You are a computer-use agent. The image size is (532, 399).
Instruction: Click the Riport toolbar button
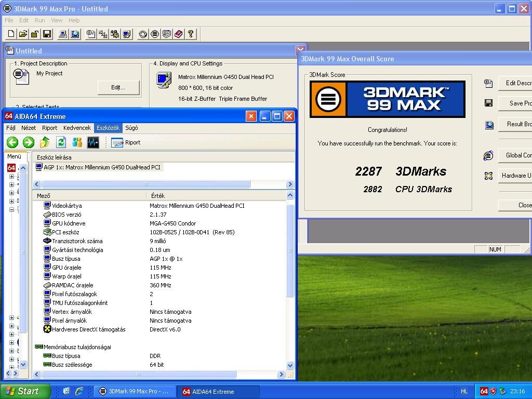(126, 142)
